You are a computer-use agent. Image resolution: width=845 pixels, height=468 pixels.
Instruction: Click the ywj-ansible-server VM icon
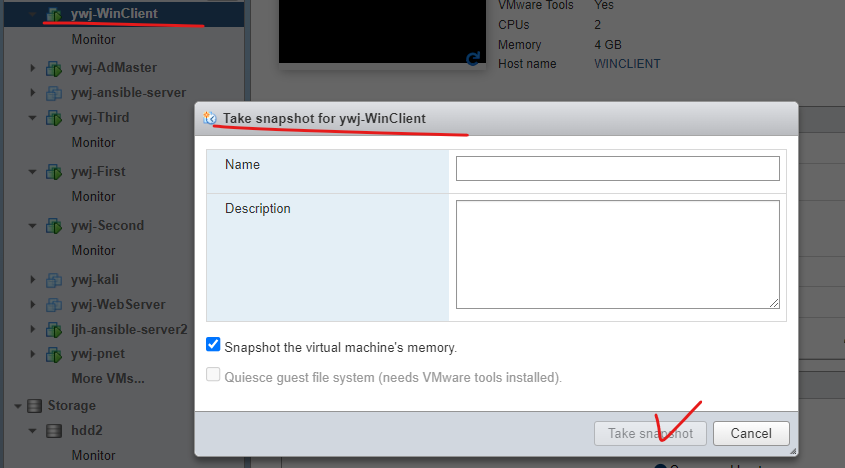click(x=54, y=93)
